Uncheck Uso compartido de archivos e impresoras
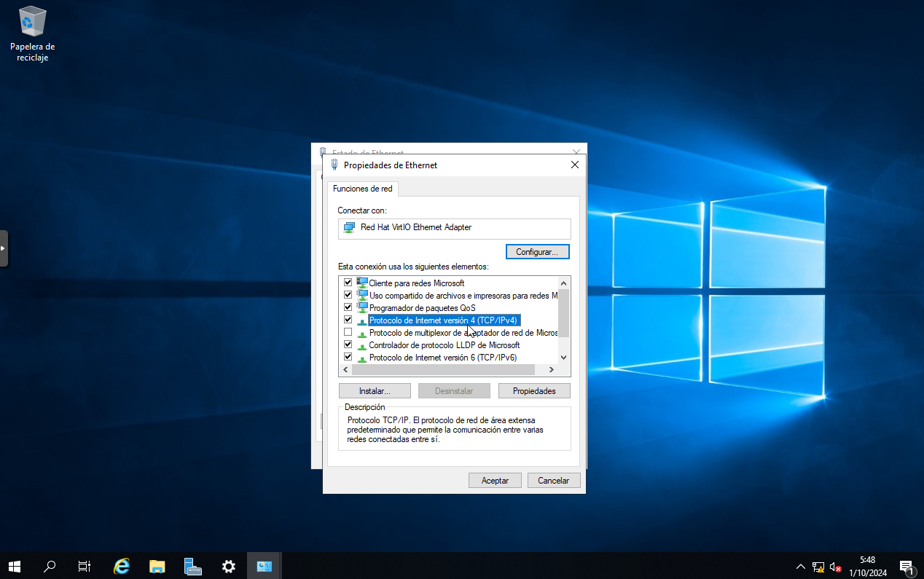 tap(348, 295)
